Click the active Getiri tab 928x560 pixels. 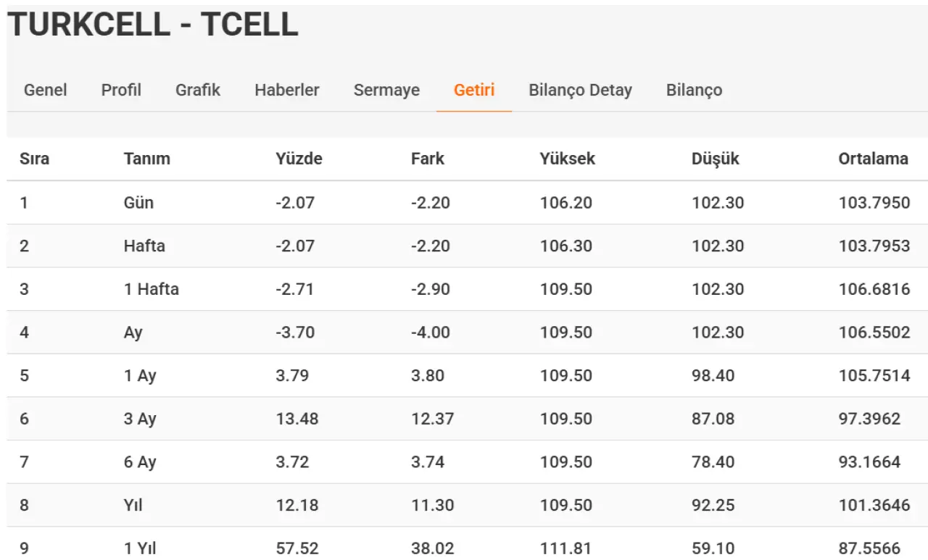pyautogui.click(x=474, y=90)
